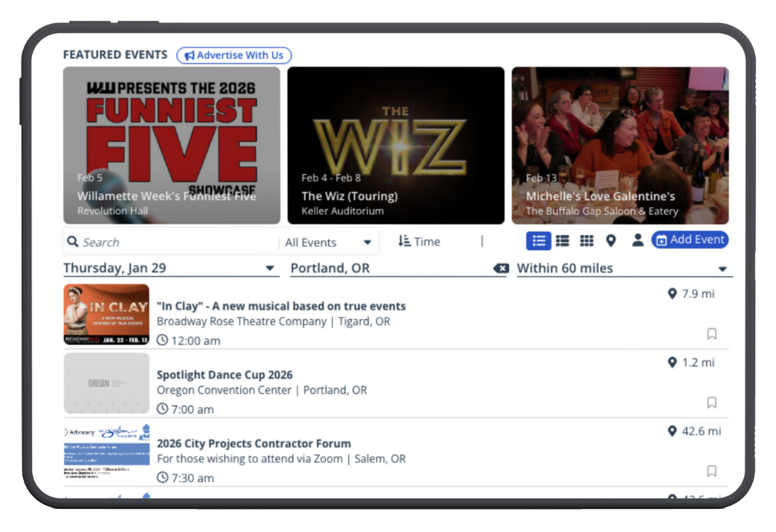Open The Wiz (Touring) featured card

click(x=396, y=146)
